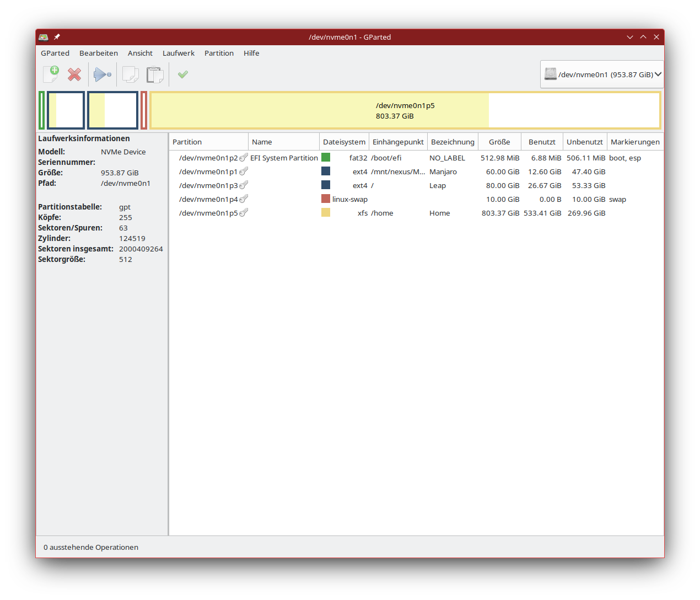700x600 pixels.
Task: Click the blue ext4 swatch for Leap row
Action: 326,185
